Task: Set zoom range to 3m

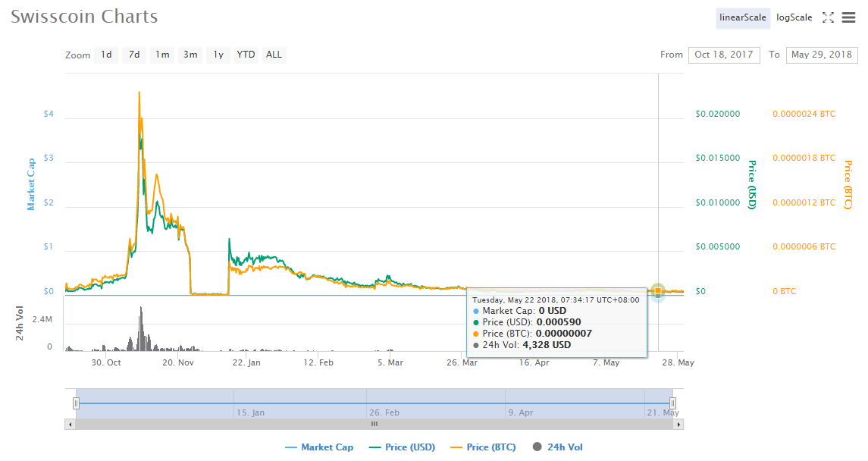Action: (190, 55)
